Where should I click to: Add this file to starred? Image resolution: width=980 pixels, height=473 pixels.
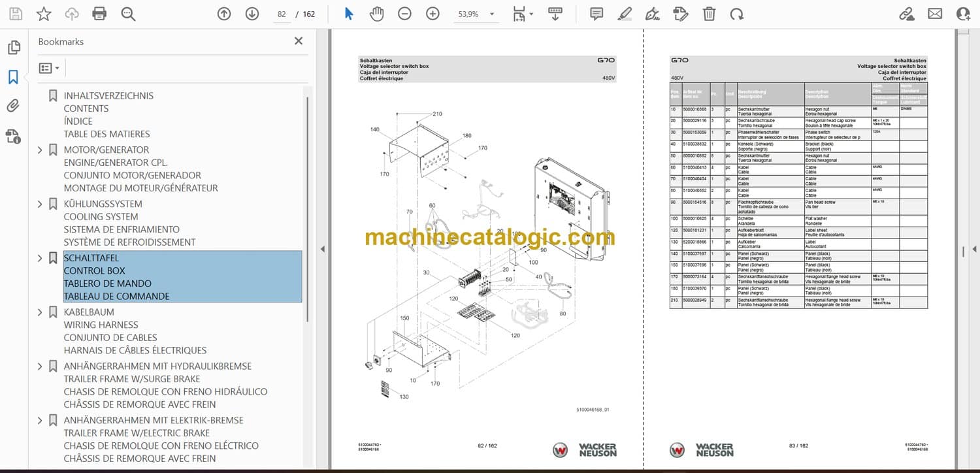44,14
